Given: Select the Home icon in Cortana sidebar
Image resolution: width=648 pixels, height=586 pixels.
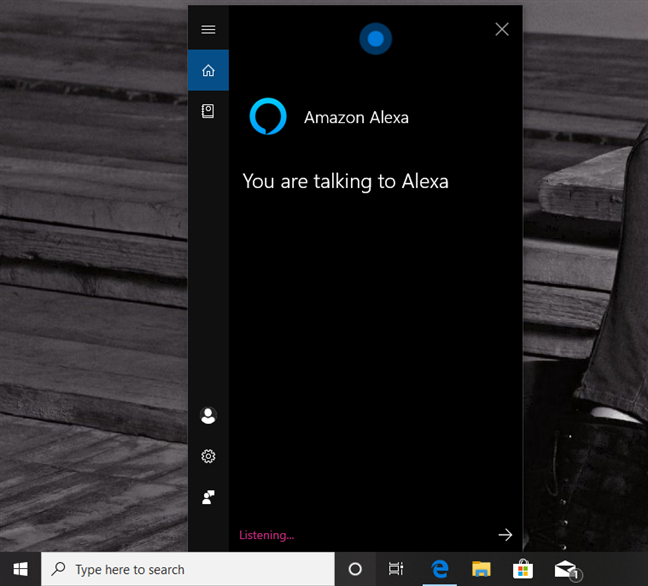Looking at the screenshot, I should pyautogui.click(x=208, y=70).
